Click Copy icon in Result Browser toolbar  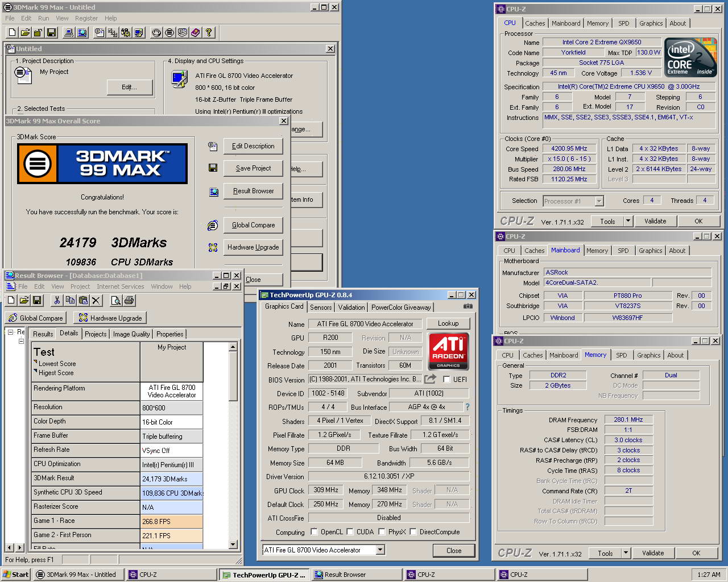70,300
